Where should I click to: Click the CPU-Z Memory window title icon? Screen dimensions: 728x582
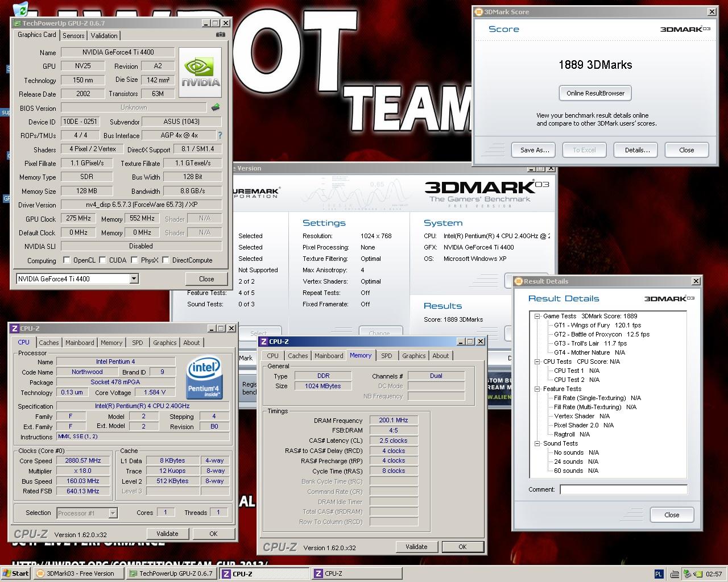[264, 341]
